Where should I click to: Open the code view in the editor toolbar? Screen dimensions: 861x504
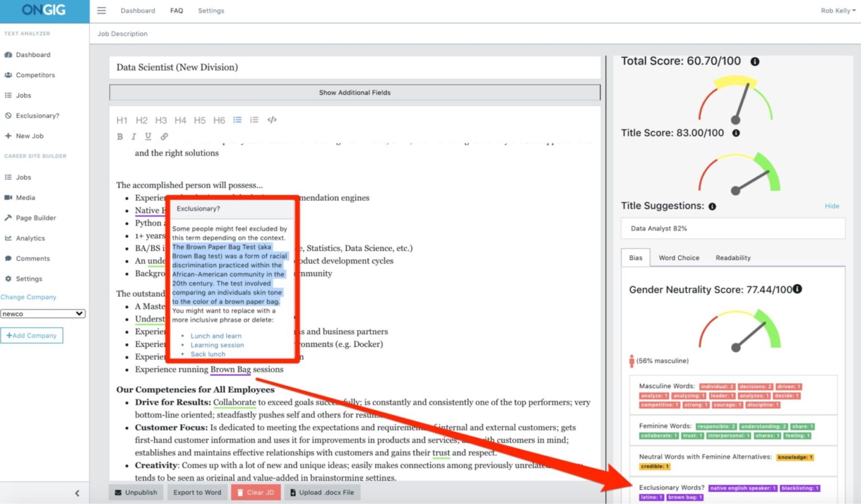(272, 119)
